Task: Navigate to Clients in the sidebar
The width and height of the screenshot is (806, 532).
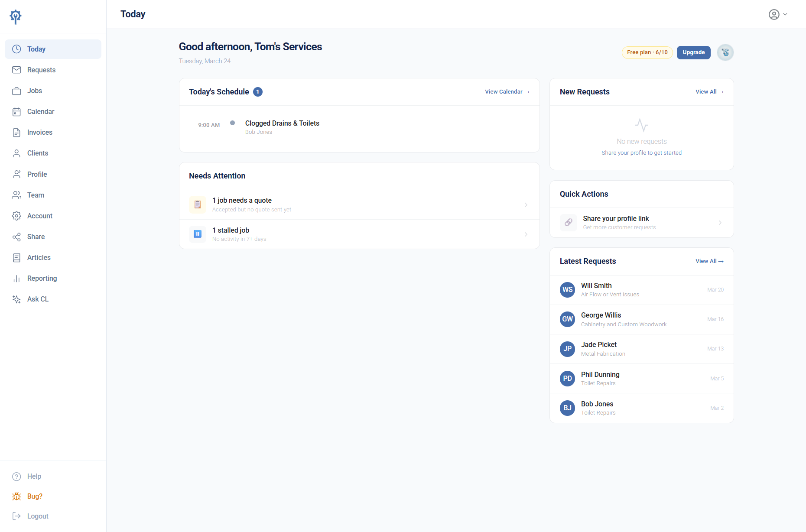Action: coord(38,153)
